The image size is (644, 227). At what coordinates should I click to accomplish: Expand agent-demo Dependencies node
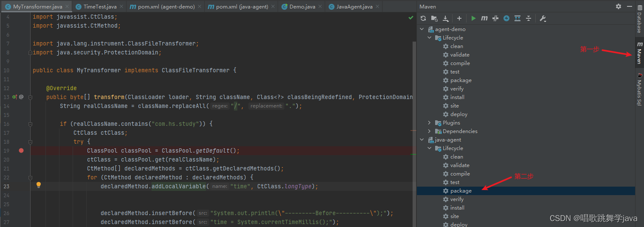click(x=430, y=131)
